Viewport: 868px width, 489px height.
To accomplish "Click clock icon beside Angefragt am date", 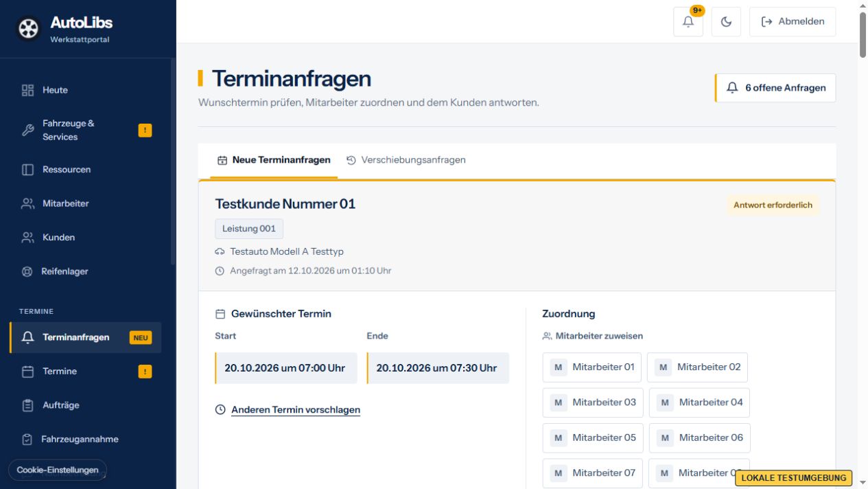I will [x=220, y=271].
